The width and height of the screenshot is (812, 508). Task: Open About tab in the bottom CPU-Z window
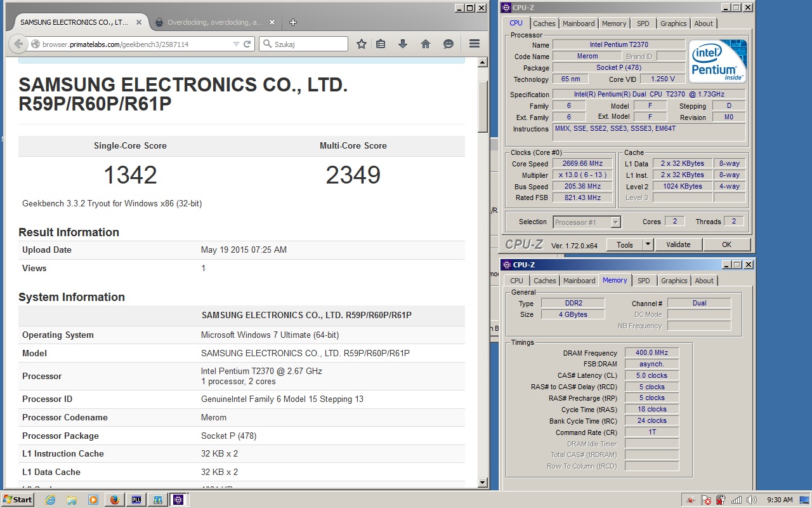tap(704, 281)
